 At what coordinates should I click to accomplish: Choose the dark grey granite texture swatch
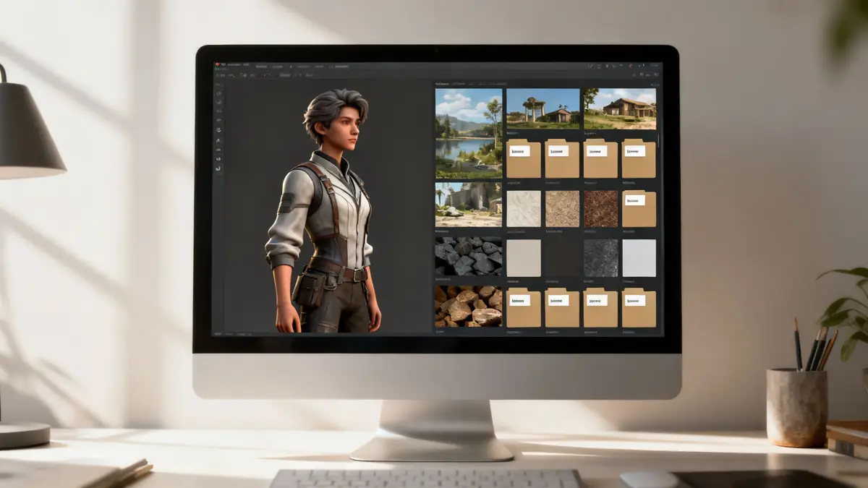(601, 258)
